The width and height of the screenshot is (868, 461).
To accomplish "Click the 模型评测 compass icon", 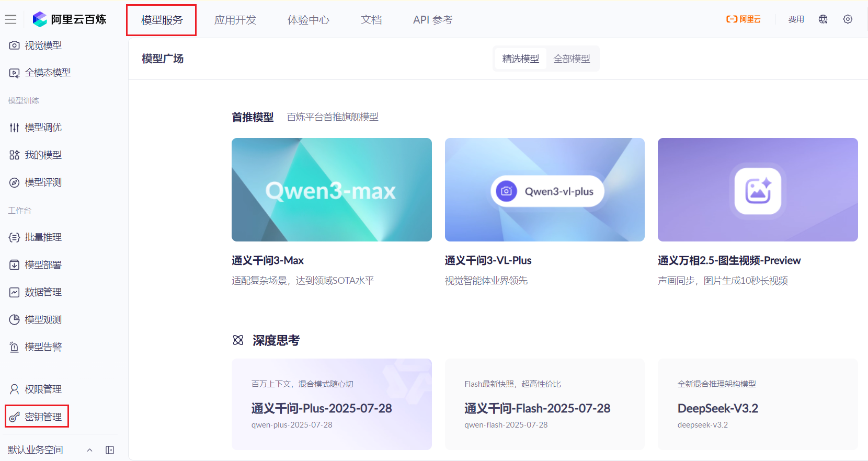I will pos(15,182).
